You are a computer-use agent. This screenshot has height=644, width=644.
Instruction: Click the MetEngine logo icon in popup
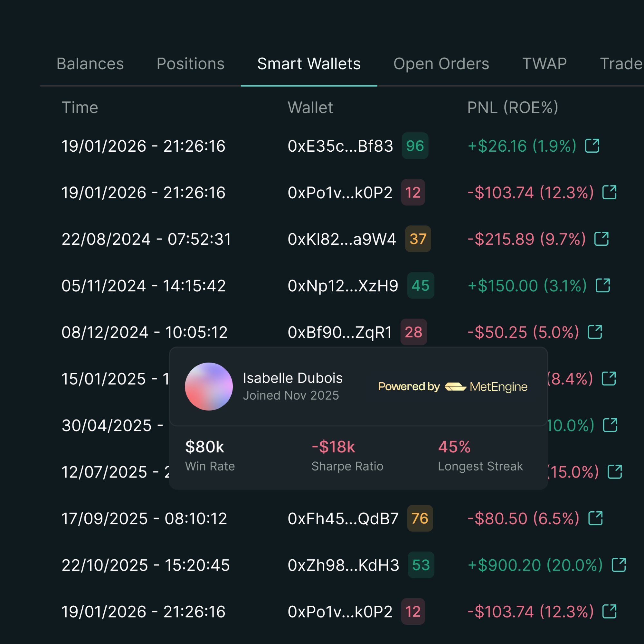[455, 387]
